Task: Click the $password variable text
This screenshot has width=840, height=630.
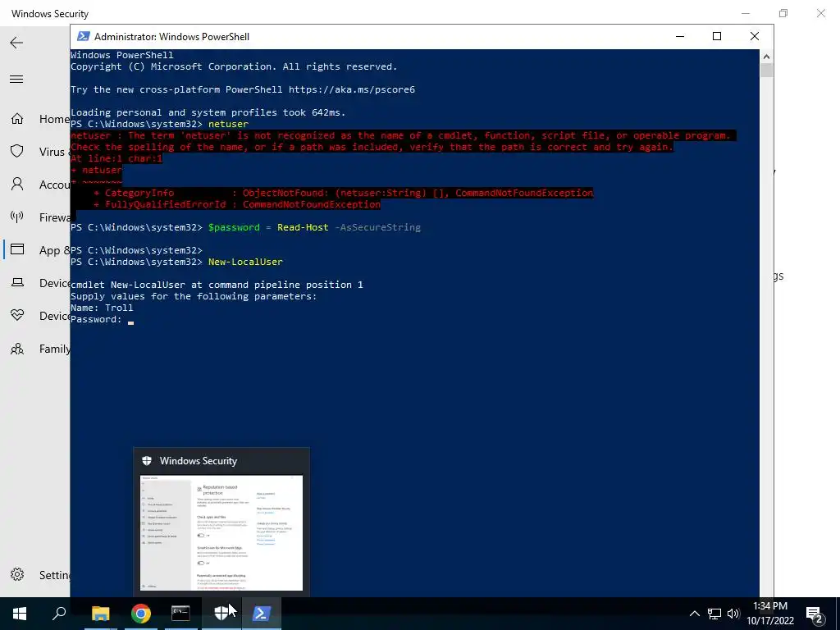Action: [x=234, y=228]
